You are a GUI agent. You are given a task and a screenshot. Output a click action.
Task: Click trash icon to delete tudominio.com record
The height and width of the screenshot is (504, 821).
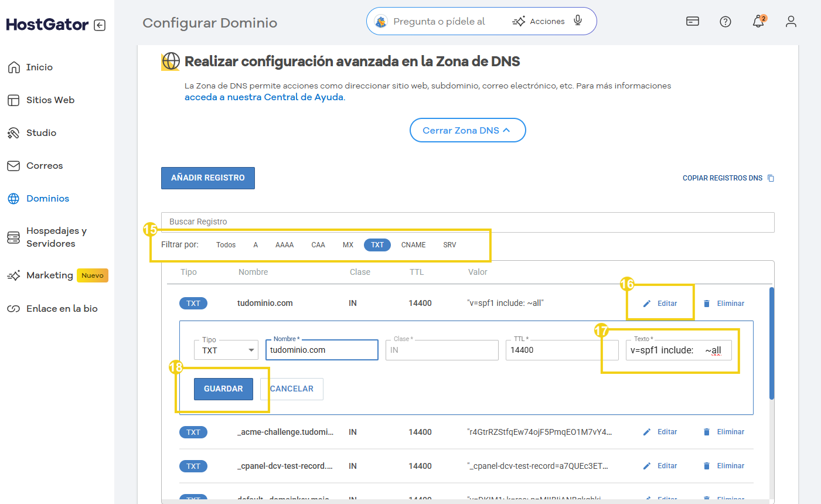[707, 304]
